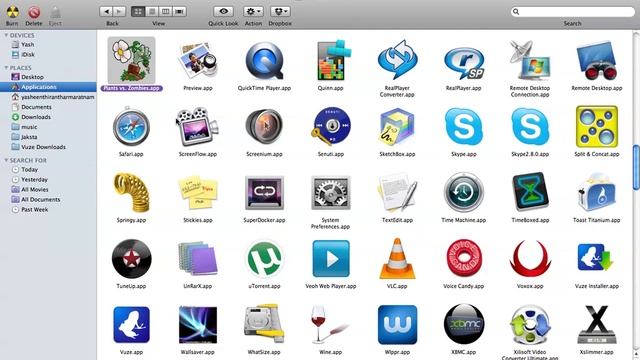Select the Safari.app compass icon
The width and height of the screenshot is (640, 360).
pos(131,127)
